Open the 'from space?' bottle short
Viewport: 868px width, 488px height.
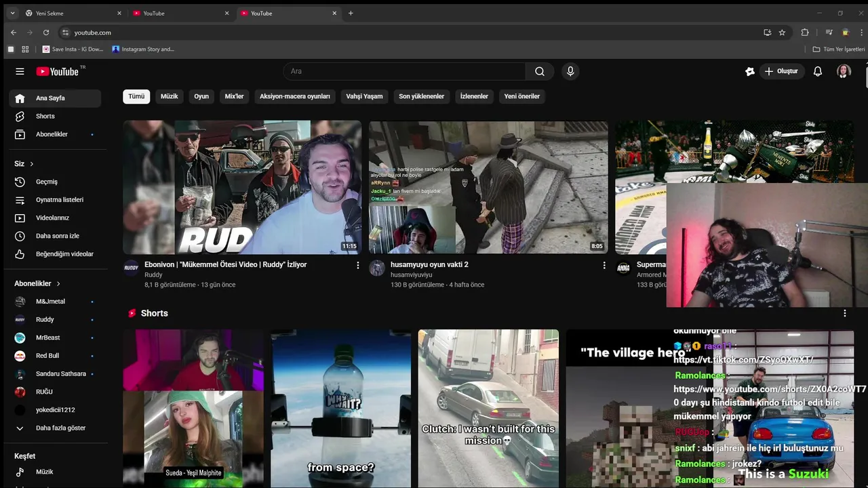point(341,409)
